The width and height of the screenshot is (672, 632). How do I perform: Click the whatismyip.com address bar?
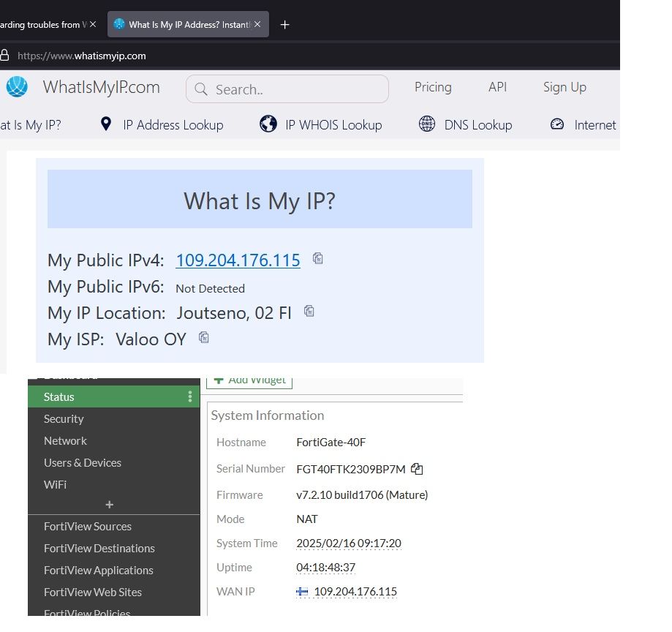81,56
